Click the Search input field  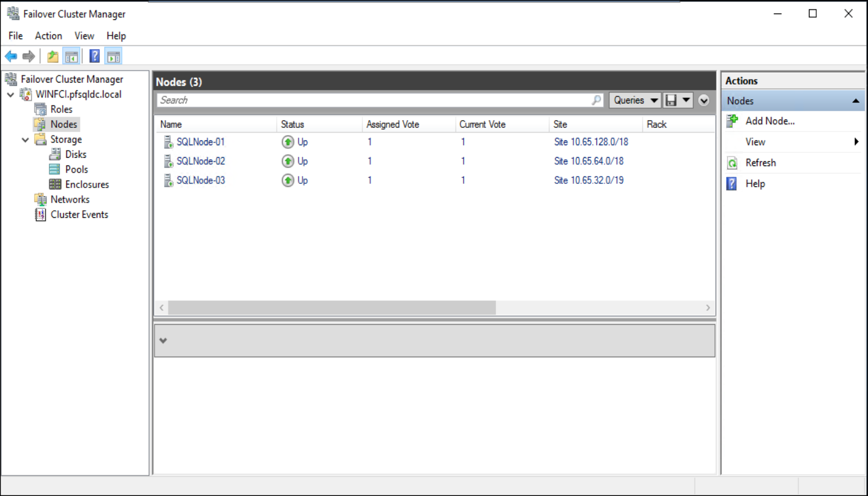pos(380,100)
